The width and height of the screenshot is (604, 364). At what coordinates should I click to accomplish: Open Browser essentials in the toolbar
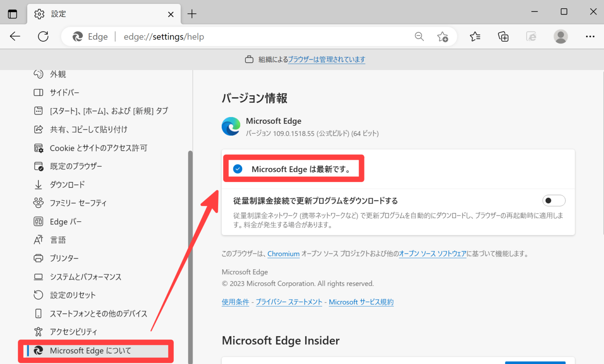(531, 36)
